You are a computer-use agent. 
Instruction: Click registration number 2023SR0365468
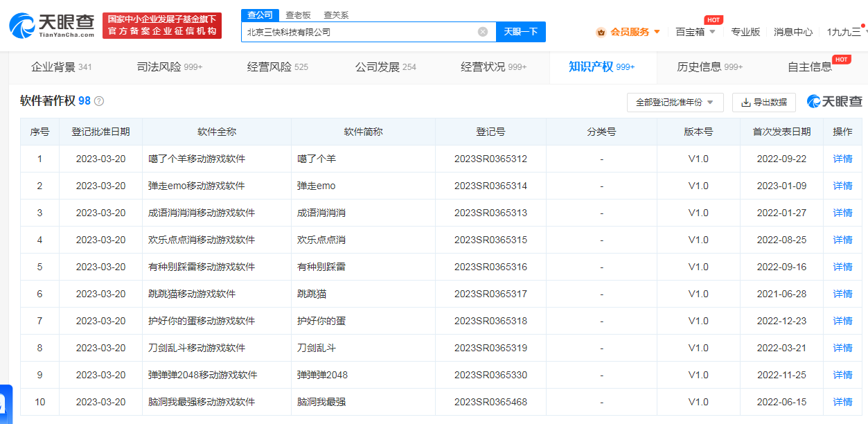pyautogui.click(x=490, y=402)
